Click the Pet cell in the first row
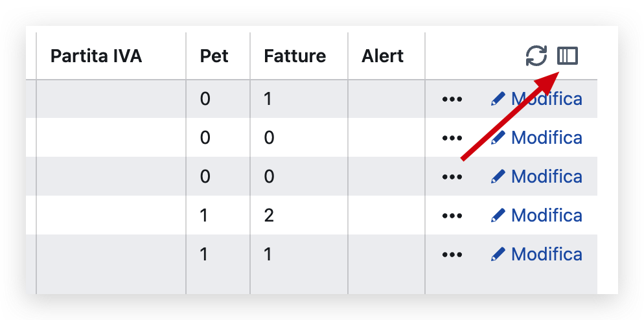 [205, 99]
